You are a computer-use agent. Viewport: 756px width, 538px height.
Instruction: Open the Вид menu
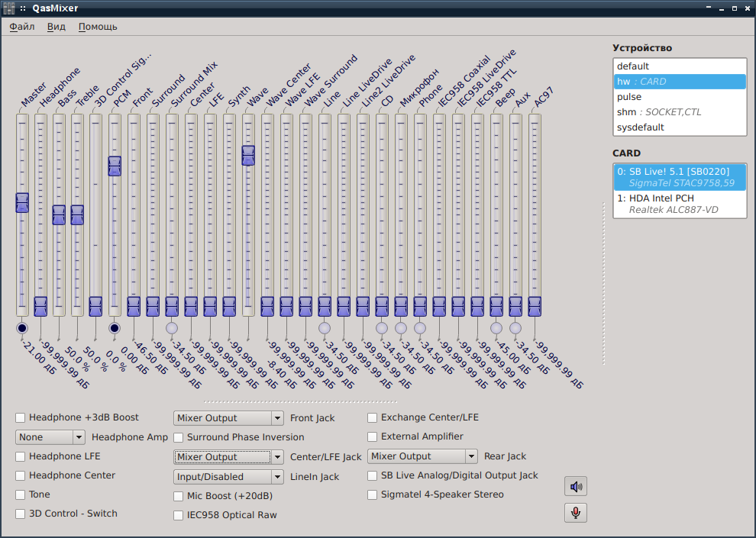point(56,27)
